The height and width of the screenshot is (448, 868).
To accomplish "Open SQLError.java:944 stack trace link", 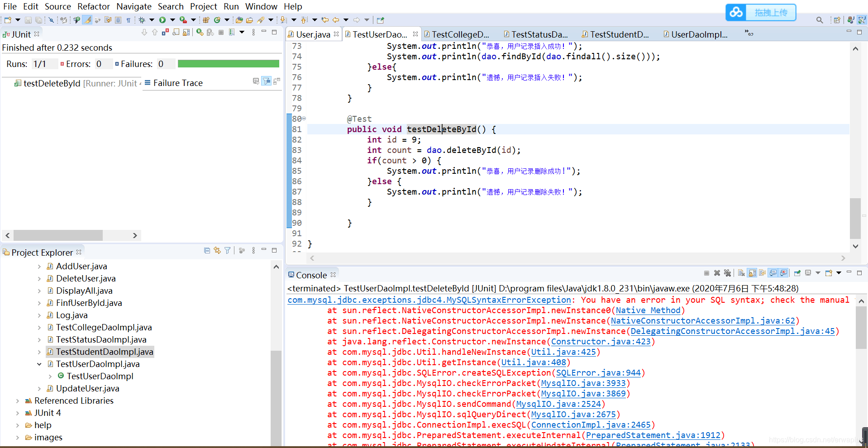I will pos(598,373).
